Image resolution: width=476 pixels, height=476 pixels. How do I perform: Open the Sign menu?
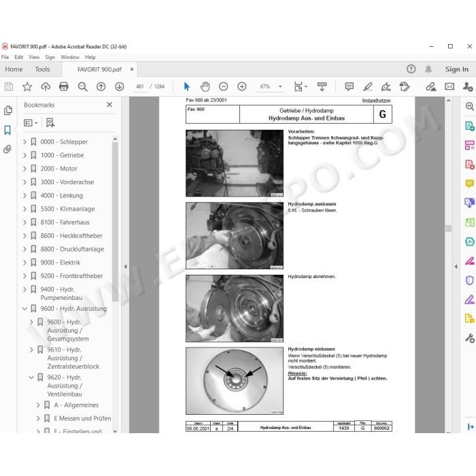(50, 57)
